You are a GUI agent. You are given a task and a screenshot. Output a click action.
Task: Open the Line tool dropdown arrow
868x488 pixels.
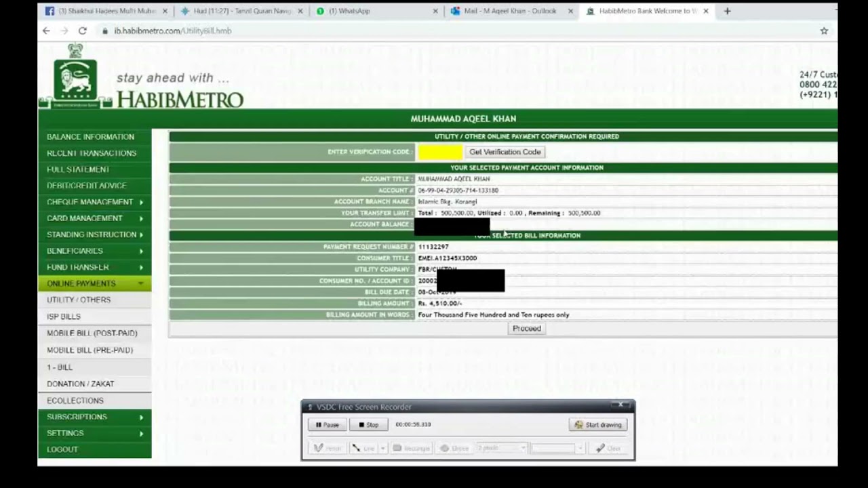(382, 448)
